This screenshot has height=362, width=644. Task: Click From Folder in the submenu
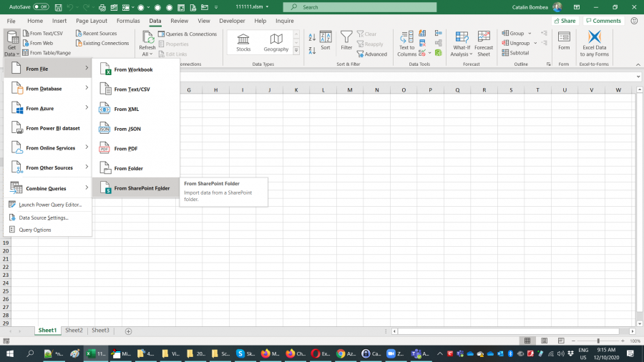tap(136, 168)
